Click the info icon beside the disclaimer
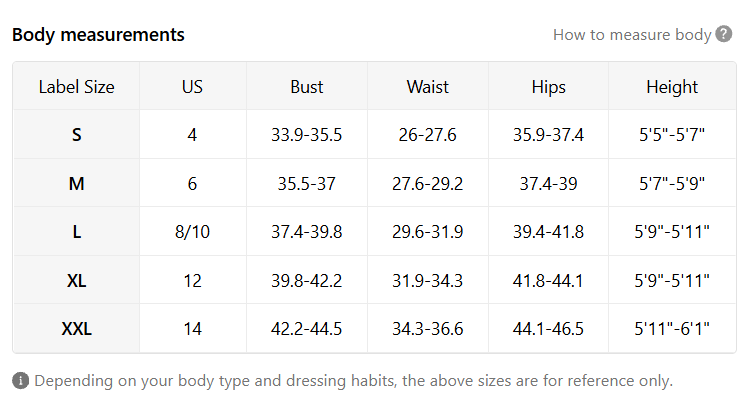Screen dimensions: 752x407 click(20, 381)
